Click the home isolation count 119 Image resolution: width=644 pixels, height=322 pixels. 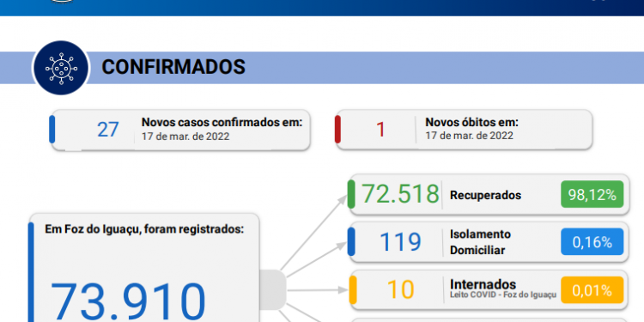coord(400,242)
